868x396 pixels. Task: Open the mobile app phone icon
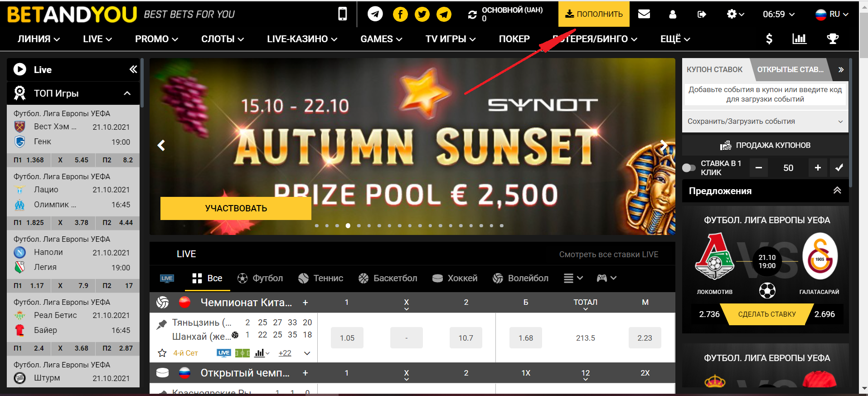click(343, 14)
